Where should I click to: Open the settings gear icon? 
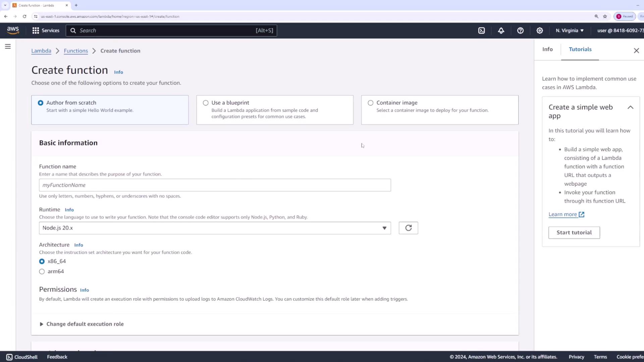[539, 31]
